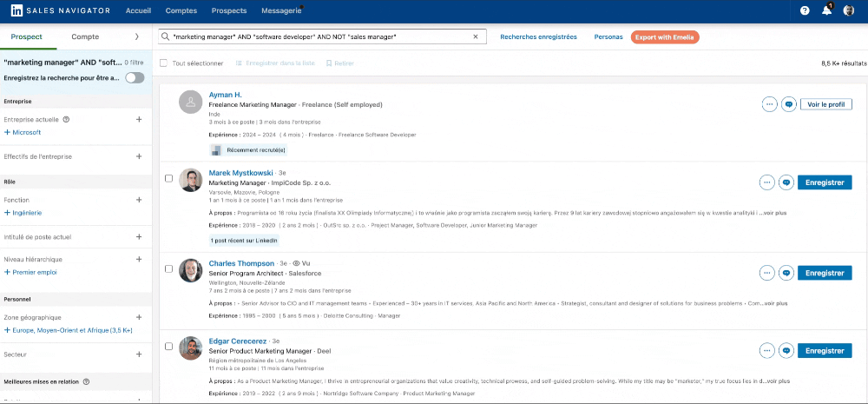Collapse the filter panel with the chevron
This screenshot has height=404, width=868.
tap(137, 37)
